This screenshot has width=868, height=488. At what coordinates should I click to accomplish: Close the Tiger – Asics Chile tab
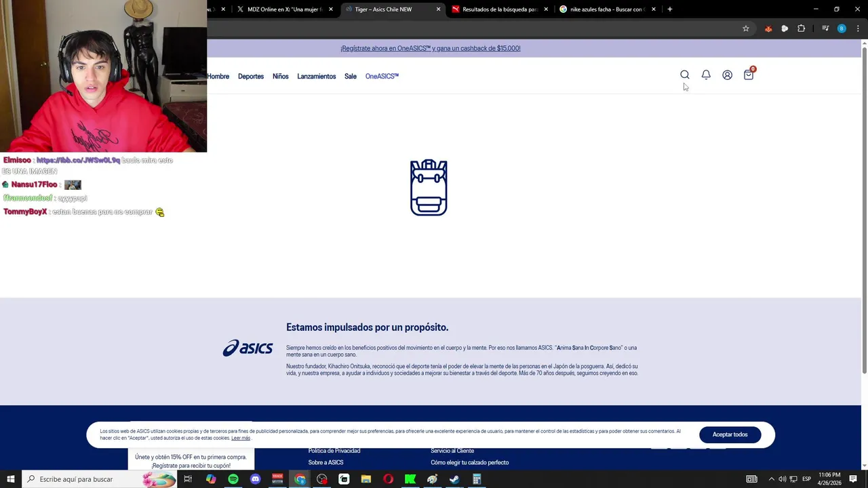click(x=438, y=9)
